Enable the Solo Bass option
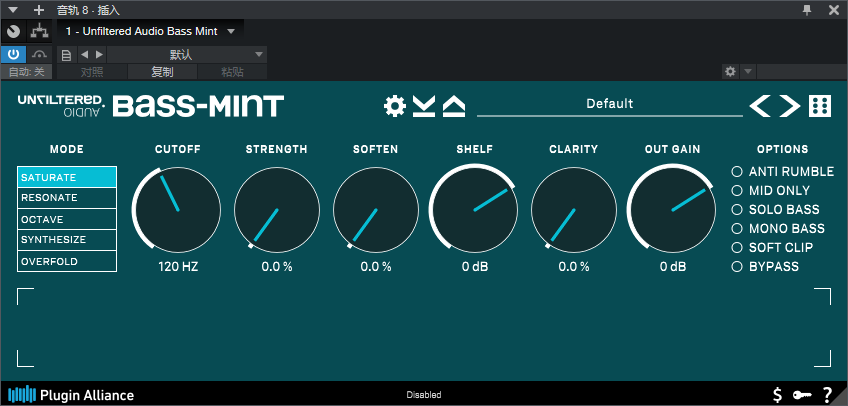This screenshot has width=848, height=406. [737, 210]
